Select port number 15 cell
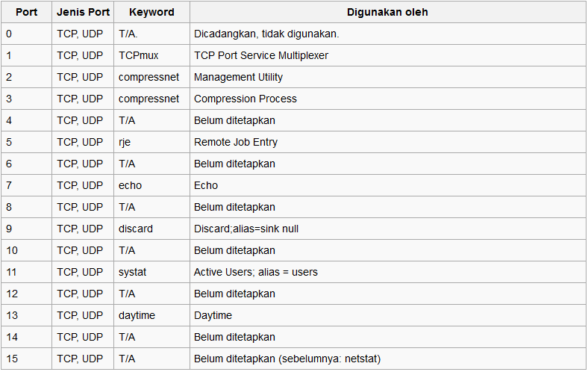Viewport: 588px width, 372px height. (x=12, y=359)
